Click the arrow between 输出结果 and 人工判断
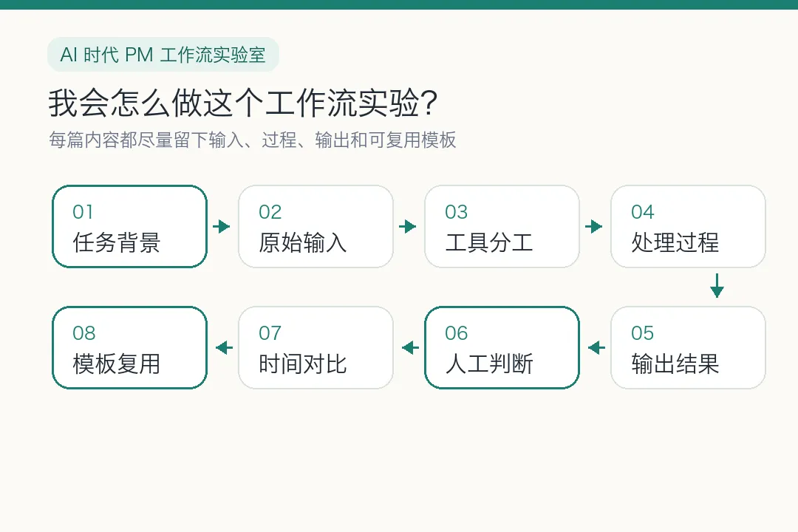Screen dimensions: 798x532 [x=596, y=348]
